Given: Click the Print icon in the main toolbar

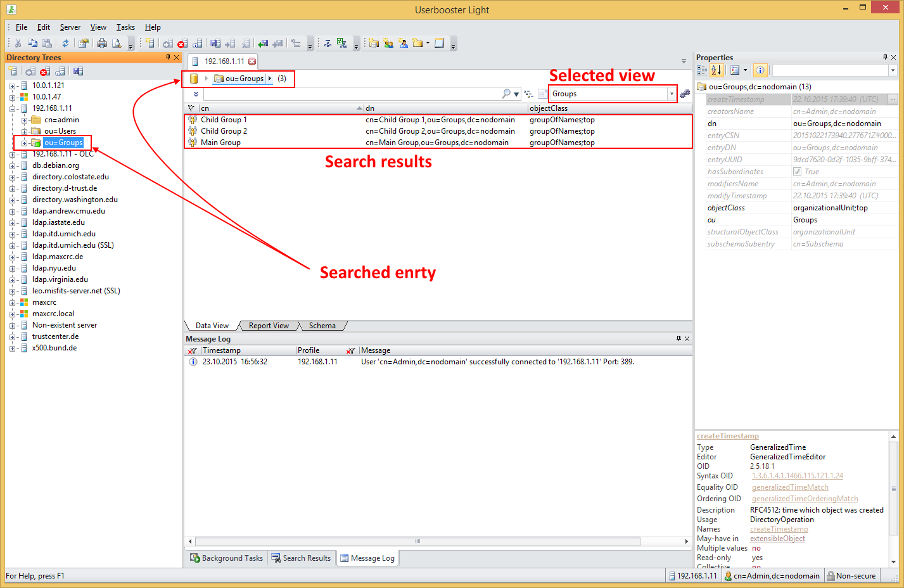Looking at the screenshot, I should [102, 43].
